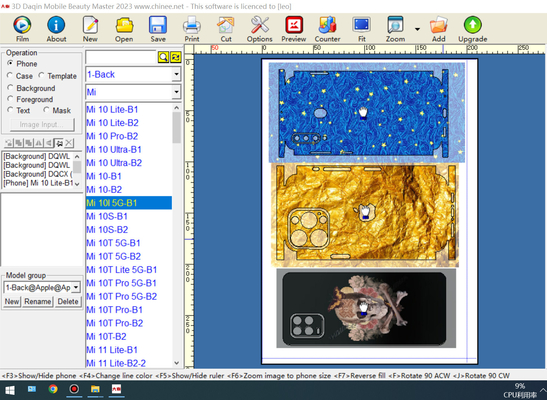Select the highlighted Mi 10I 5G-B1 model
Screen dimensions: 547x400
129,203
